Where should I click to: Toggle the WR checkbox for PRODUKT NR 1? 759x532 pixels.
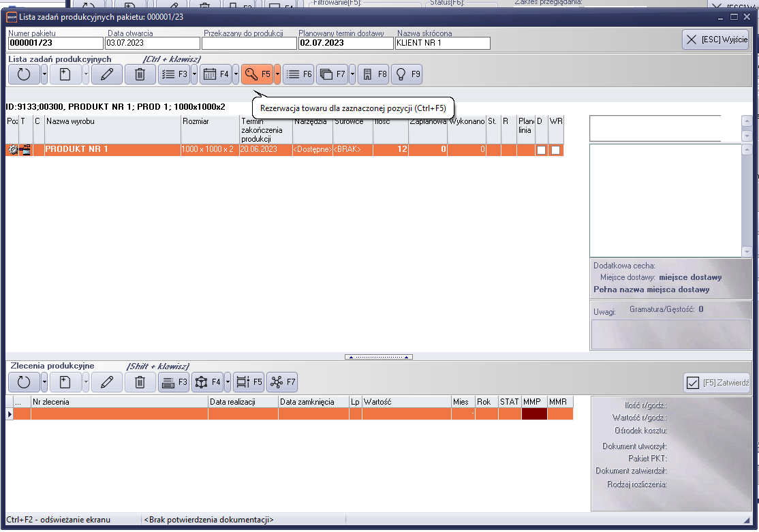(556, 150)
